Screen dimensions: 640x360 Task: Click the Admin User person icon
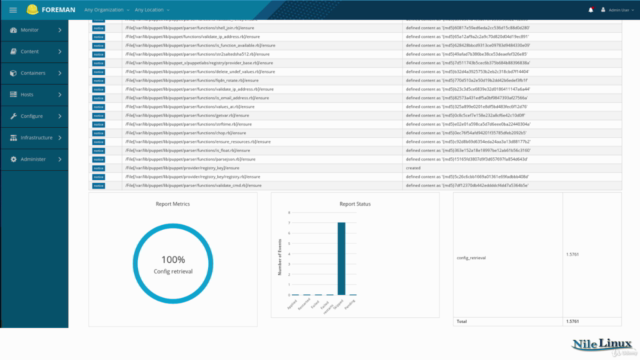(603, 10)
